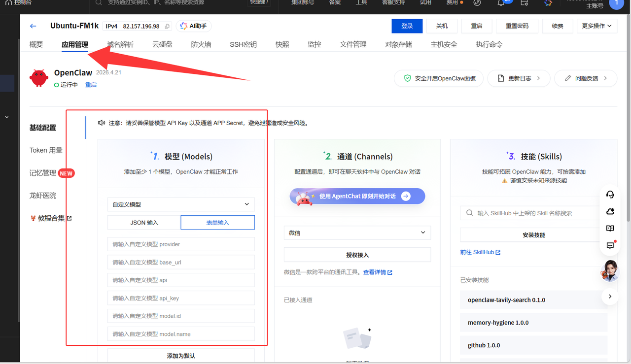631x364 pixels.
Task: Click 使用 AgentChat 即刻开始对话
Action: [357, 196]
